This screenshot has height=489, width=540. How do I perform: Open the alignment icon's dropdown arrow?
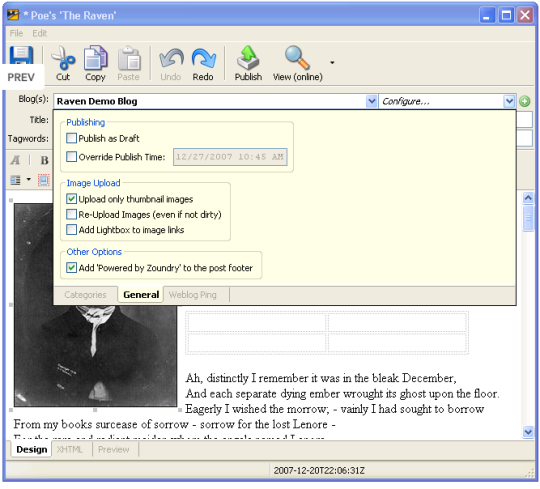[x=29, y=179]
